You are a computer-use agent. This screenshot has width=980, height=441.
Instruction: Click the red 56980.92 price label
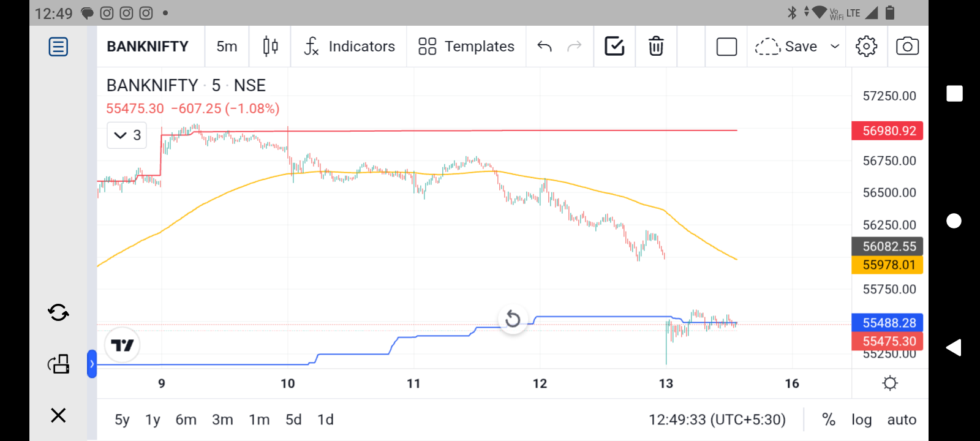(x=888, y=130)
